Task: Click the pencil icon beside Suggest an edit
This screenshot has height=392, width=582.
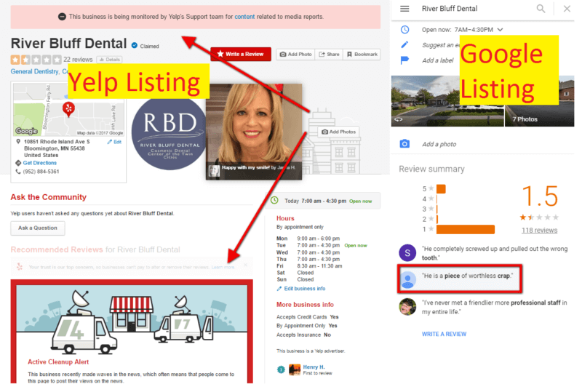Action: 404,44
